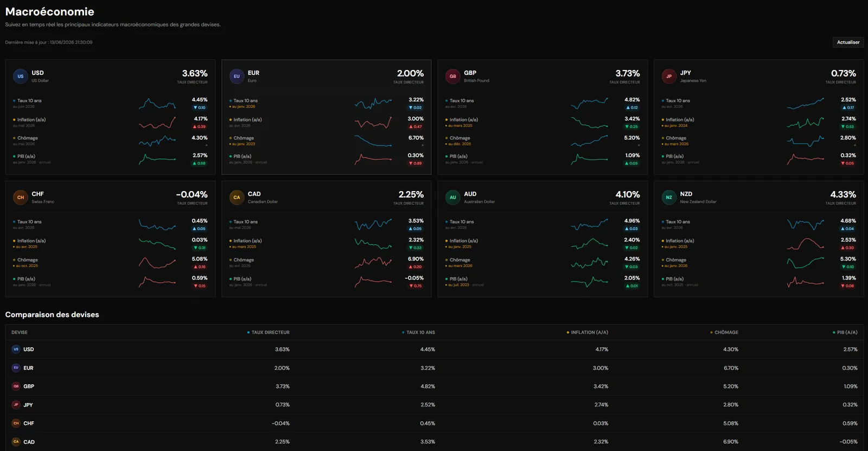The width and height of the screenshot is (868, 451).
Task: Click the CH badge on Swiss Franc card
Action: click(x=20, y=198)
